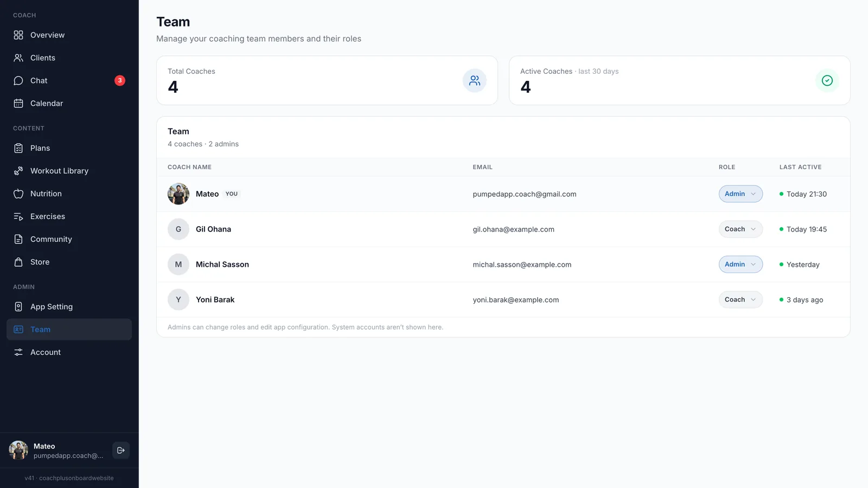The width and height of the screenshot is (868, 488).
Task: Click the "Today 19:45" last active value
Action: (x=807, y=229)
